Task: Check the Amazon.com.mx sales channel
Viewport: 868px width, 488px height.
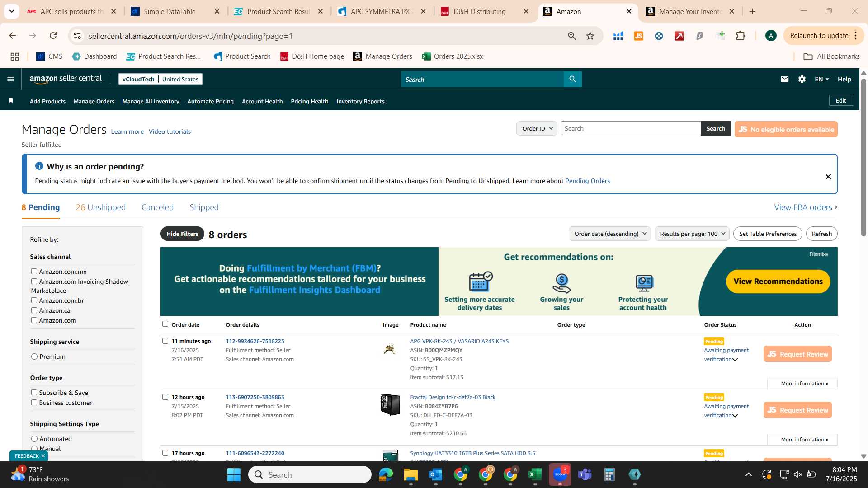Action: pos(34,271)
